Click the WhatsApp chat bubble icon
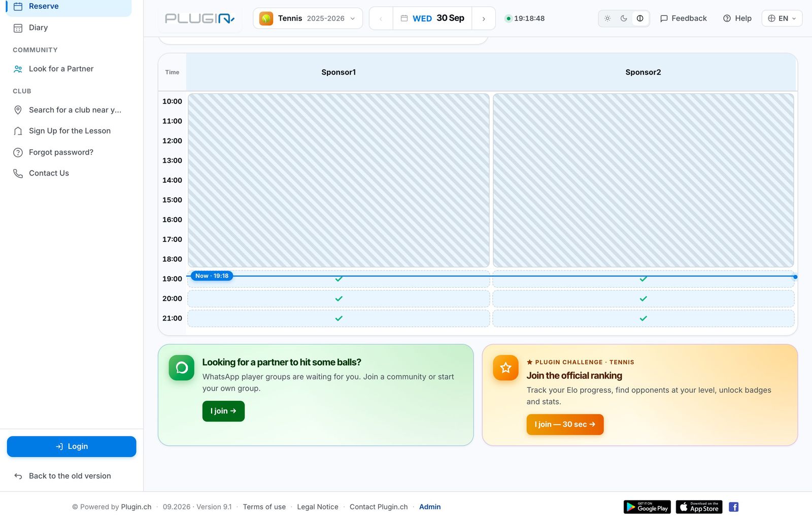This screenshot has width=812, height=522. point(182,368)
